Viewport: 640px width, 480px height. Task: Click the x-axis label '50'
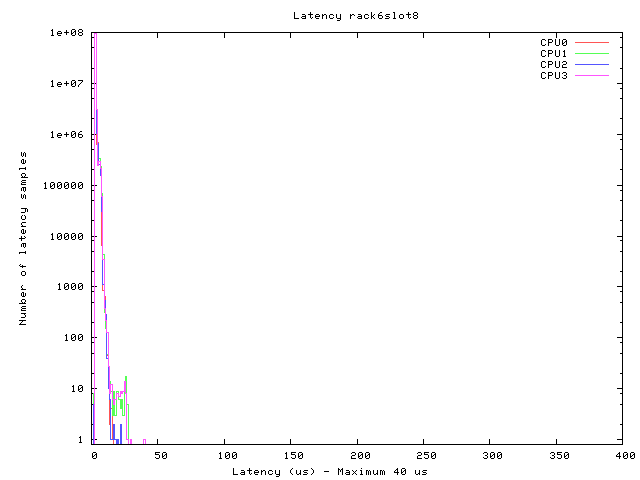click(161, 456)
